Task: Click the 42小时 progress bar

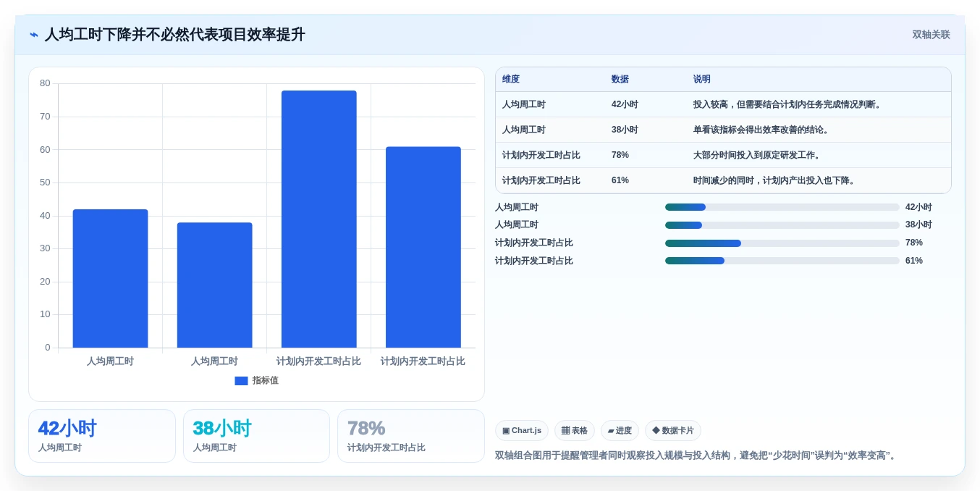Action: click(782, 207)
